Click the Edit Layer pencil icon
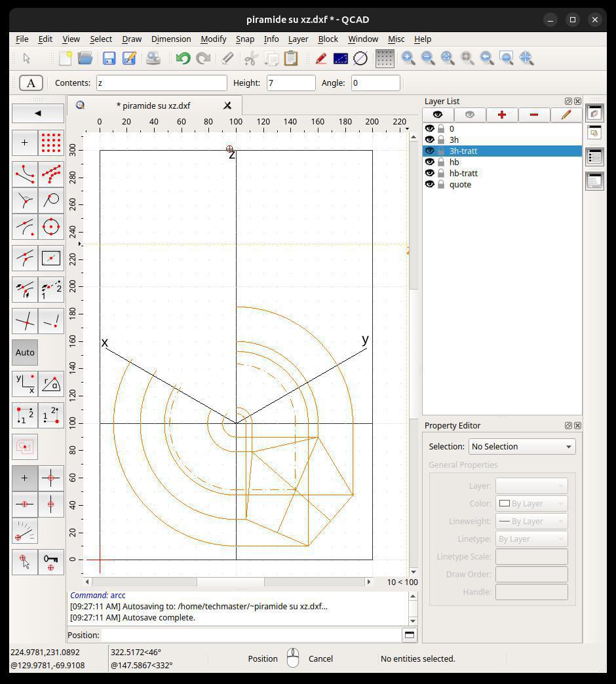This screenshot has height=684, width=616. 566,115
